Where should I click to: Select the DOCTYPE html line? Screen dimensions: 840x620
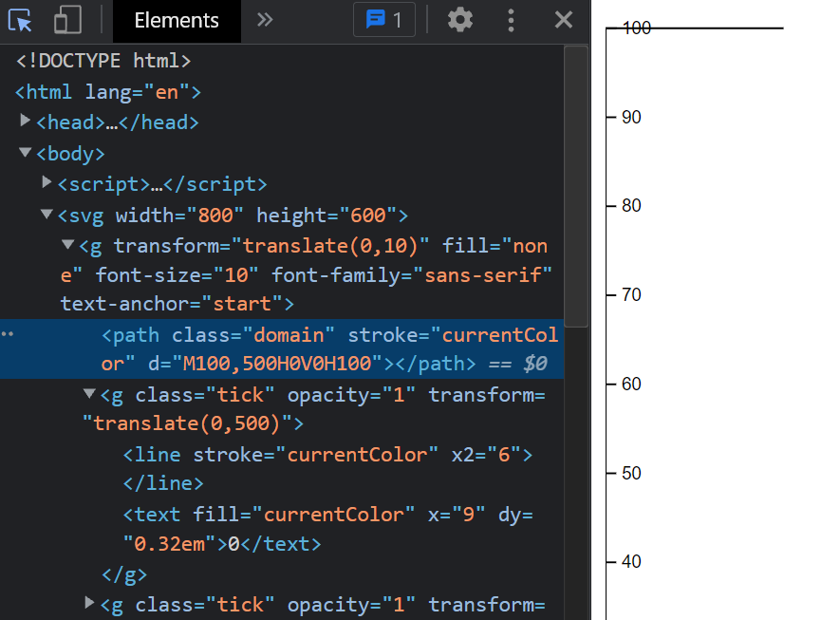pyautogui.click(x=104, y=62)
